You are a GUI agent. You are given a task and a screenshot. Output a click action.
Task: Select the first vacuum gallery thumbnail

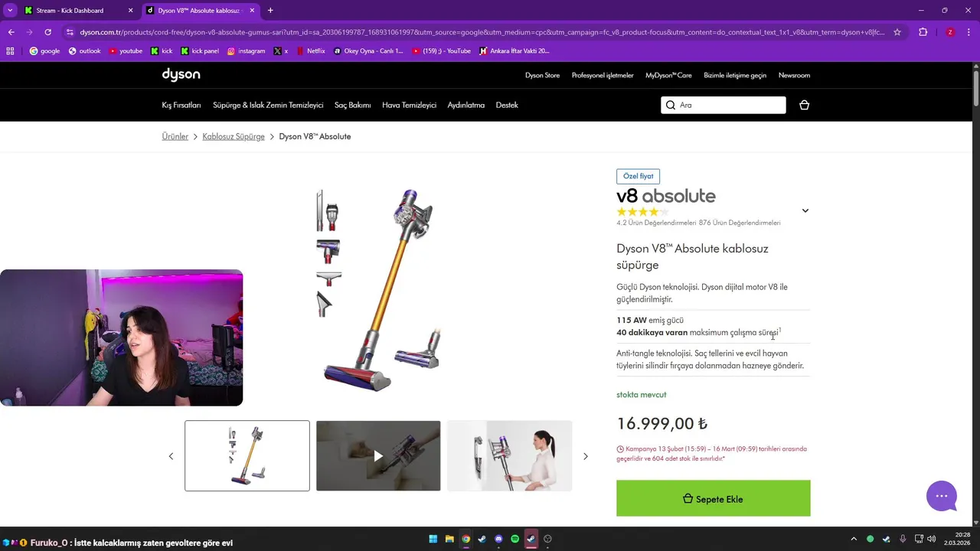pos(247,455)
